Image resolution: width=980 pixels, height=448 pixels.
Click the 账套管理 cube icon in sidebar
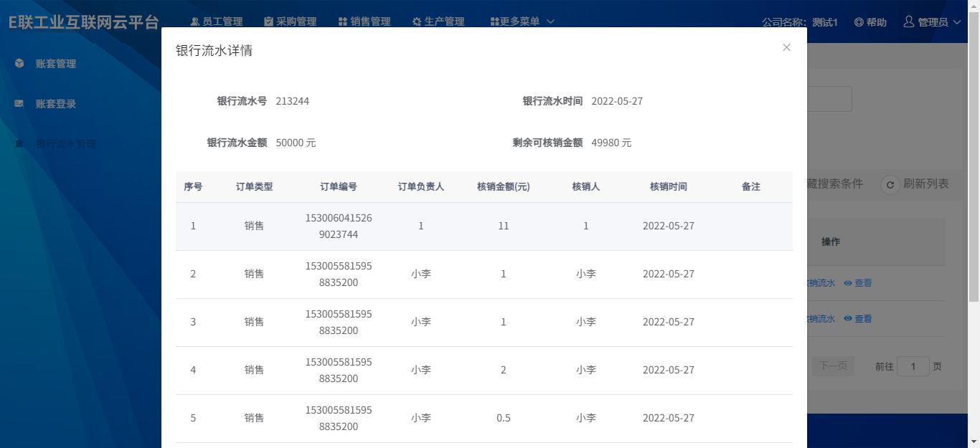click(19, 63)
